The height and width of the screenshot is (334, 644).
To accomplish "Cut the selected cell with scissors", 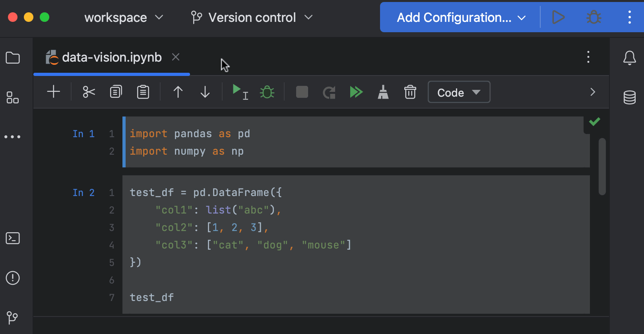I will [89, 92].
